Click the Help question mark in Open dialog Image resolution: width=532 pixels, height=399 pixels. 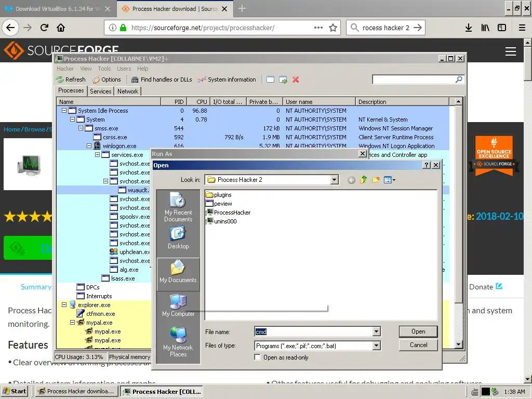(x=427, y=165)
